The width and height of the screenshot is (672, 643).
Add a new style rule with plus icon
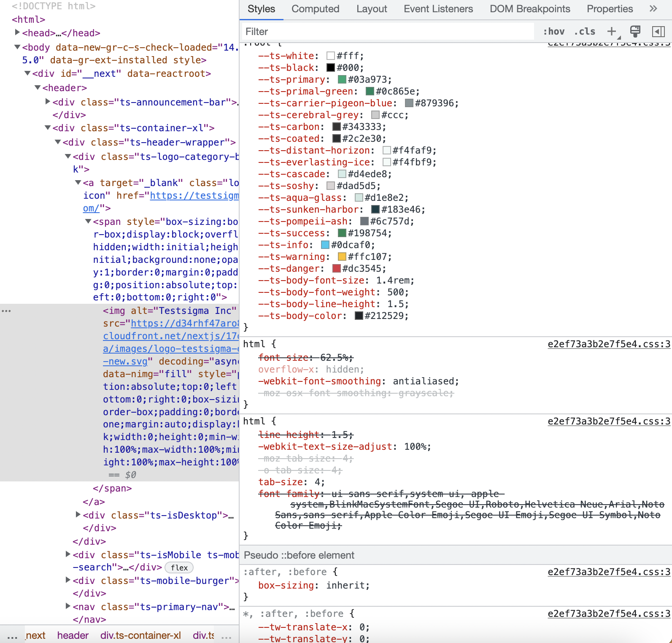point(612,31)
